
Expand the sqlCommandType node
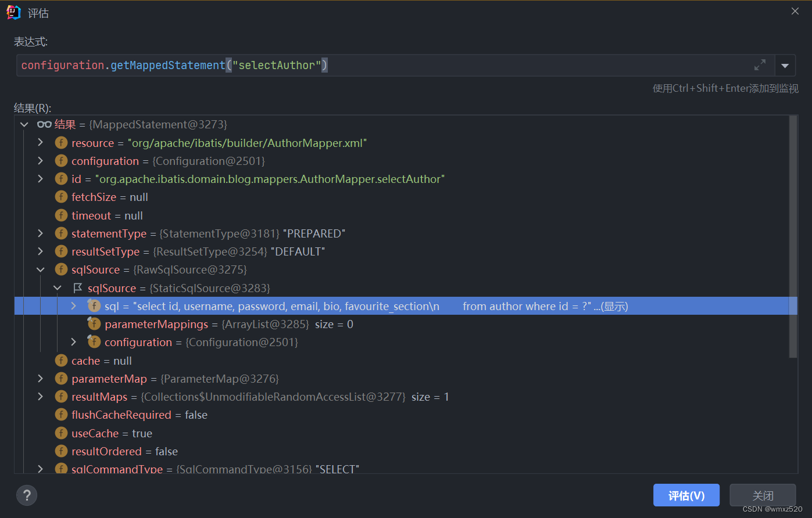tap(40, 469)
